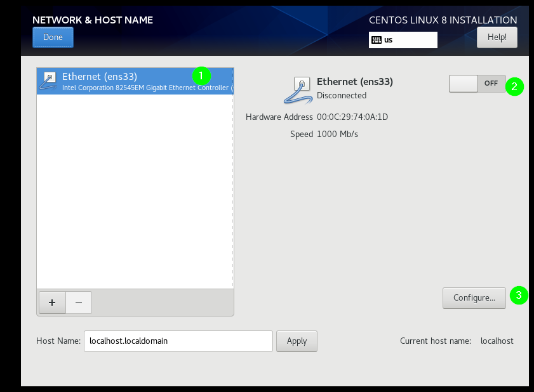The height and width of the screenshot is (392, 534).
Task: Click the green number 1 marker
Action: tap(201, 75)
